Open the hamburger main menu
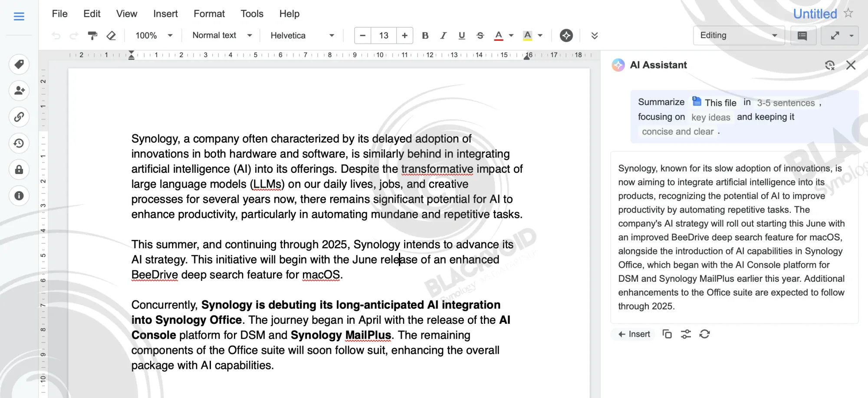Screen dimensions: 868x398 [x=19, y=16]
